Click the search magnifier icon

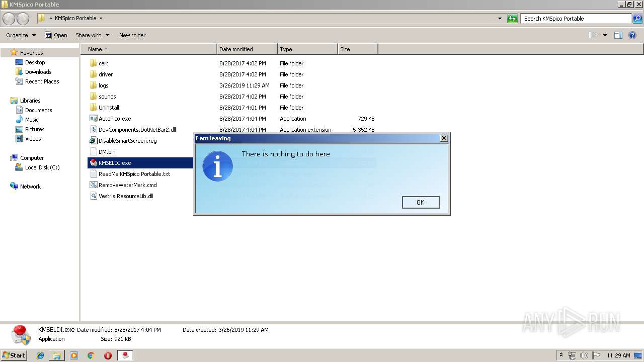coord(637,19)
